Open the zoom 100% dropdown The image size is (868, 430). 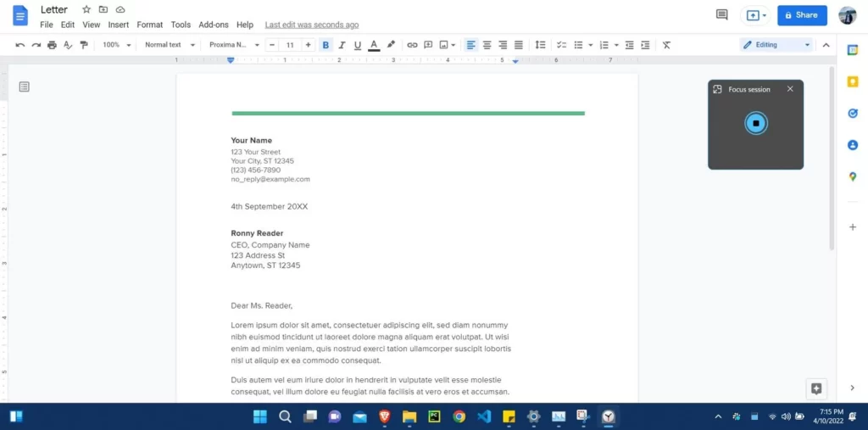point(117,45)
